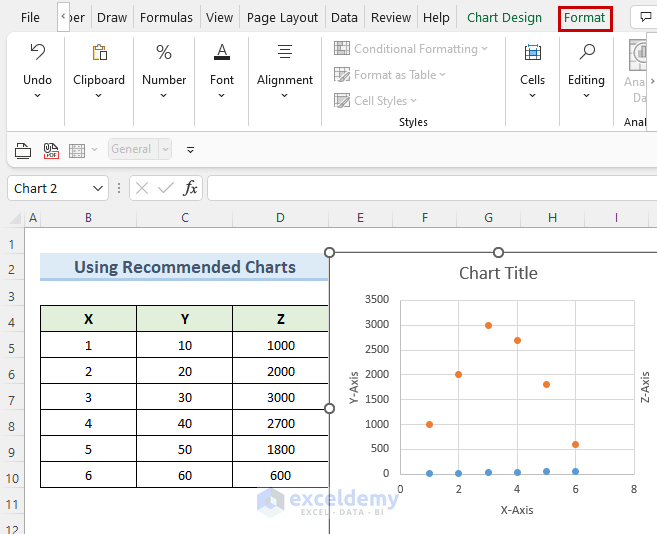
Task: Select the Chart Title text
Action: tap(498, 273)
